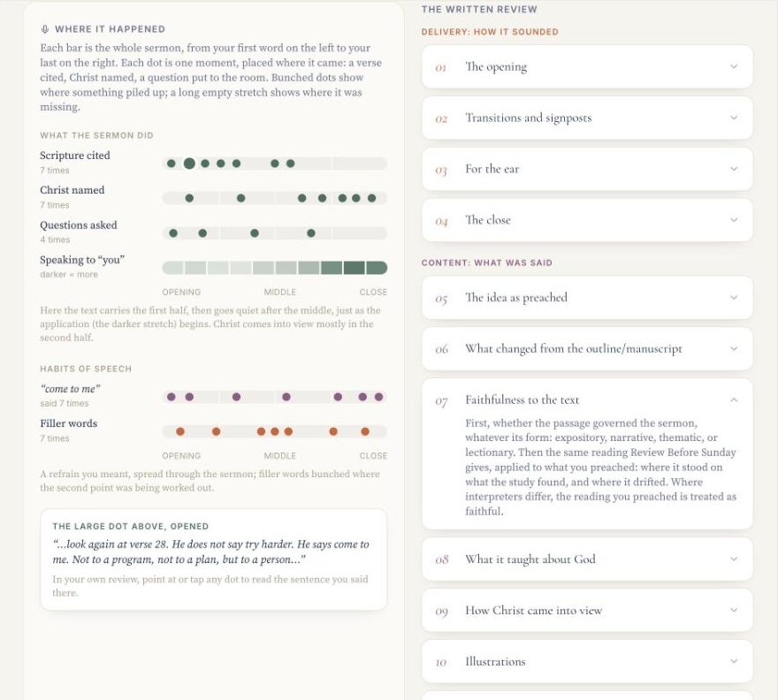Click the large dot in Scripture cited row
The height and width of the screenshot is (700, 778).
[x=189, y=164]
